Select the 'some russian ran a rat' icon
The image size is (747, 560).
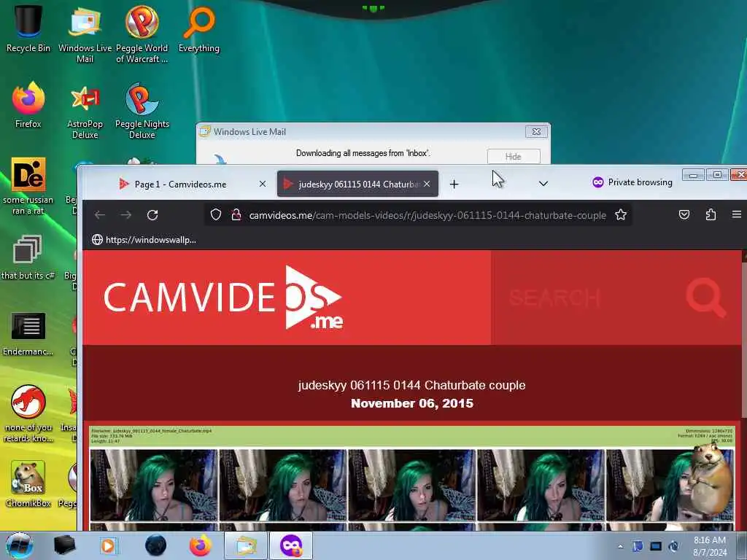point(28,186)
